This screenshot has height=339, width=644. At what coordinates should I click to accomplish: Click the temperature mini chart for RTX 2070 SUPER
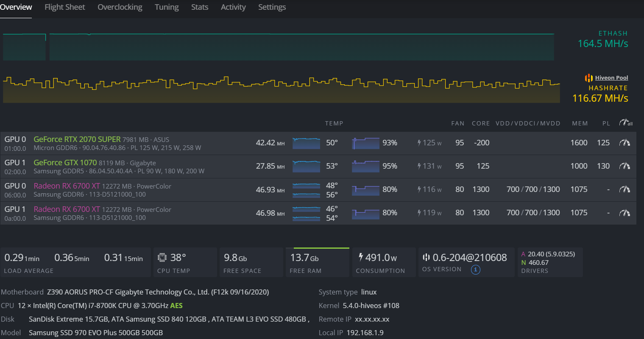306,143
